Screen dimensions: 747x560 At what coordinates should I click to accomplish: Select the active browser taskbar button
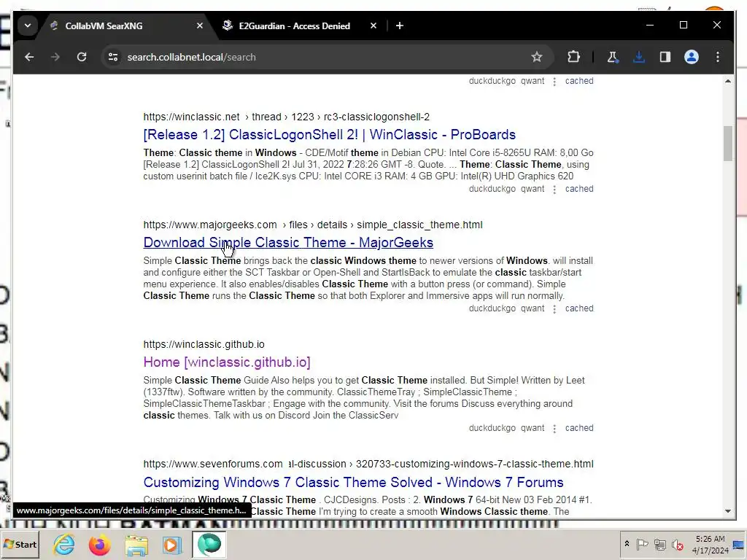(x=209, y=544)
